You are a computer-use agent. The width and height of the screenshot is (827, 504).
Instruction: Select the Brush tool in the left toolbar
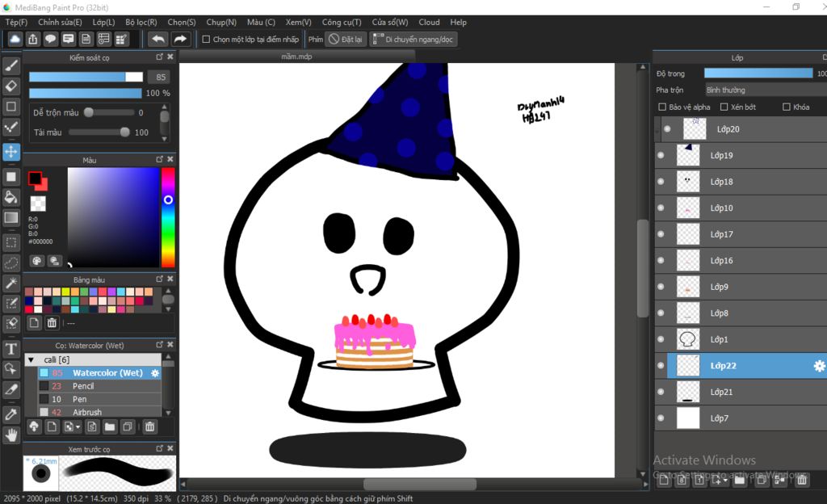(x=11, y=66)
